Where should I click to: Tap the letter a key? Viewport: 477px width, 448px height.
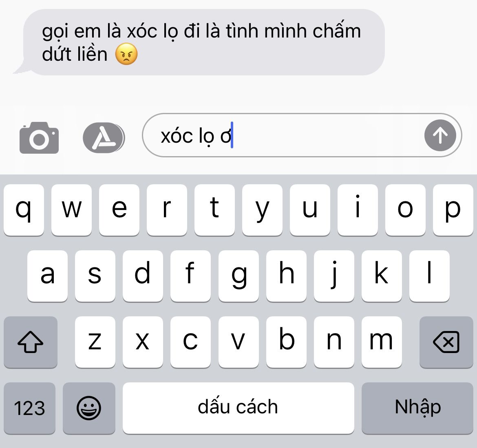47,276
